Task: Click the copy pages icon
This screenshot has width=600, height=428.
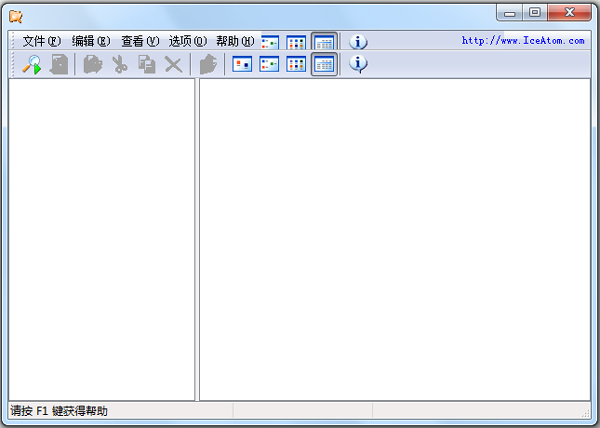Action: [x=146, y=64]
